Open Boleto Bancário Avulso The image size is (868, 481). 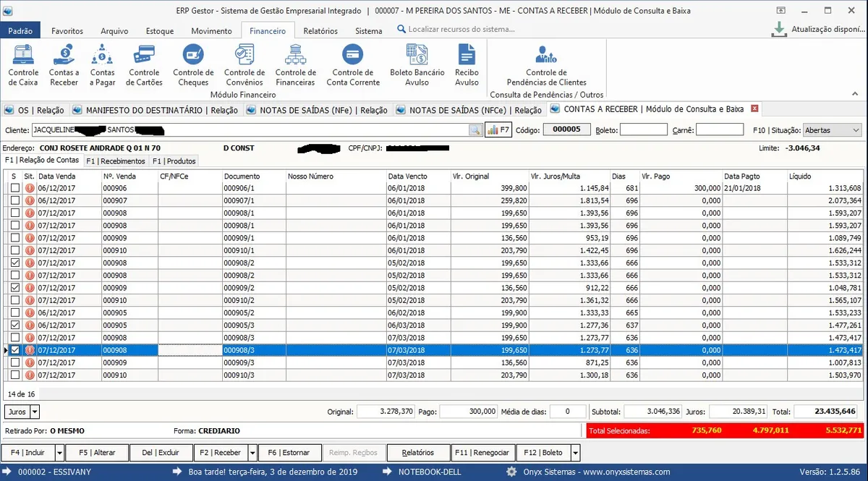point(417,64)
